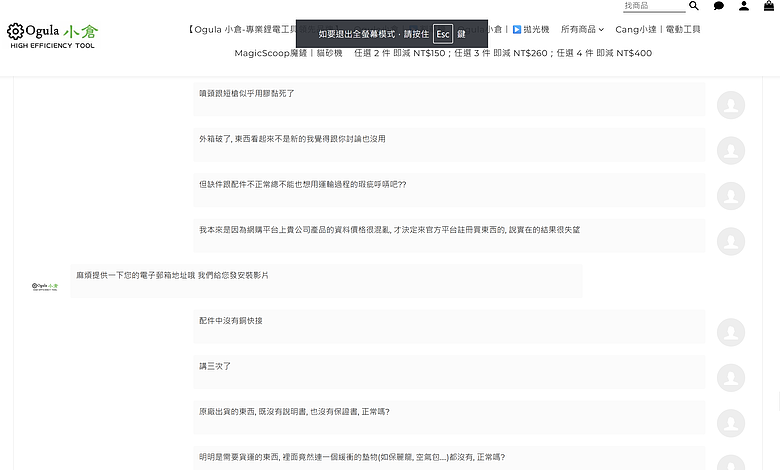780x470 pixels.
Task: Expand the 所有商品 dropdown menu
Action: 582,29
